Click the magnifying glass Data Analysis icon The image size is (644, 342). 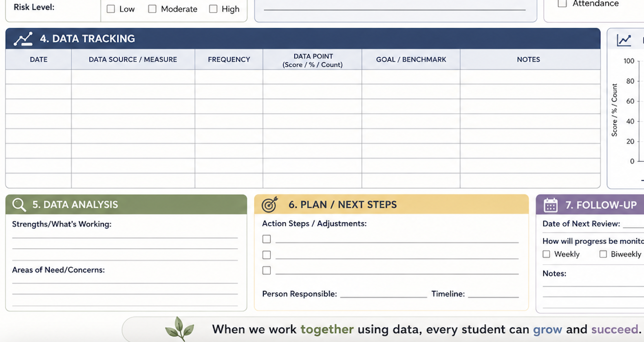(19, 204)
